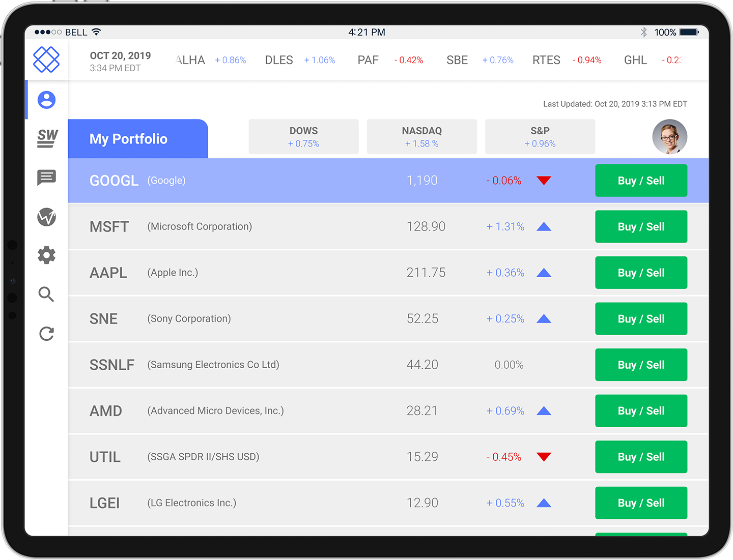Tap the refresh icon in sidebar

pos(46,334)
